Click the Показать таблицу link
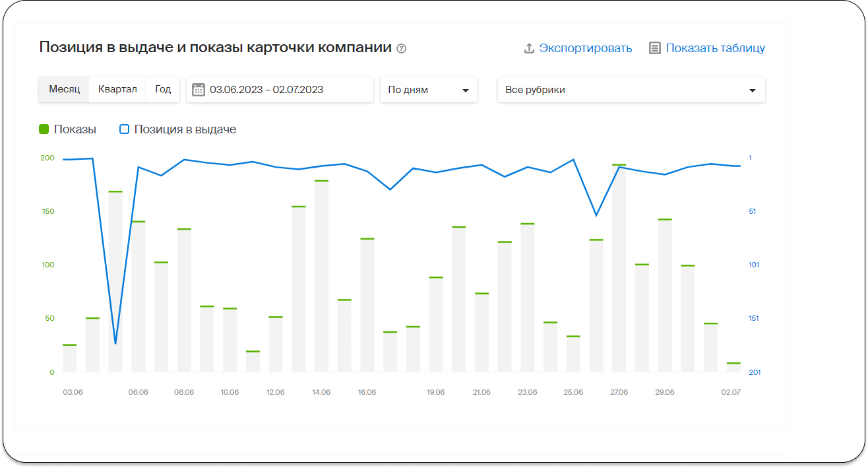 pyautogui.click(x=715, y=48)
